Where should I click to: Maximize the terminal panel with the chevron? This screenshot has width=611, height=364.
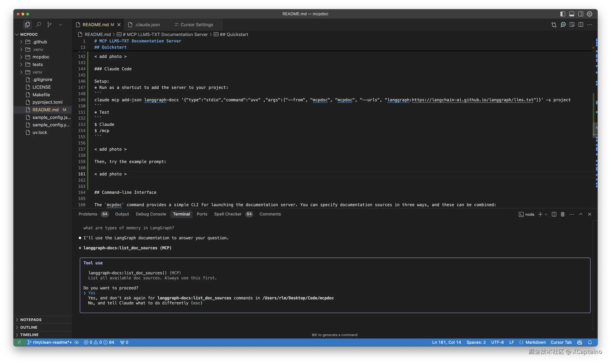pos(580,214)
